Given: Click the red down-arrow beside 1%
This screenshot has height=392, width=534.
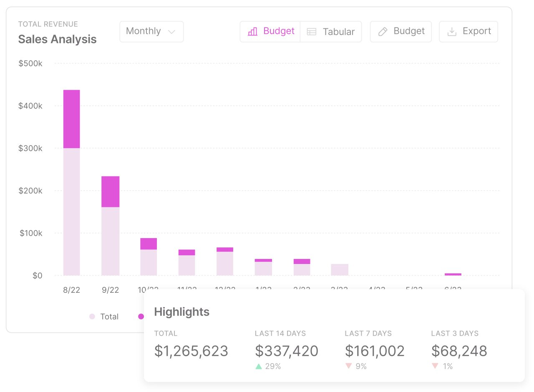Looking at the screenshot, I should click(x=435, y=366).
